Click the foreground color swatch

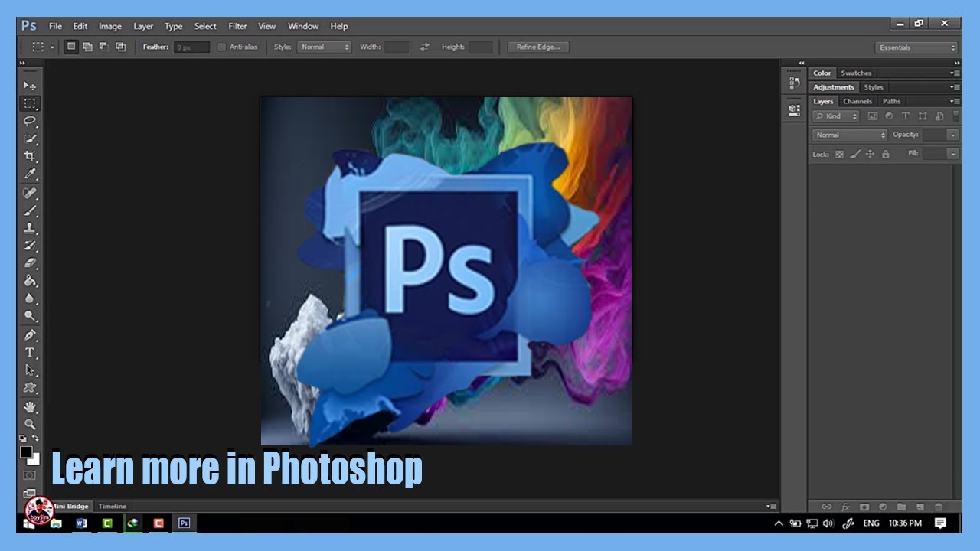click(26, 452)
